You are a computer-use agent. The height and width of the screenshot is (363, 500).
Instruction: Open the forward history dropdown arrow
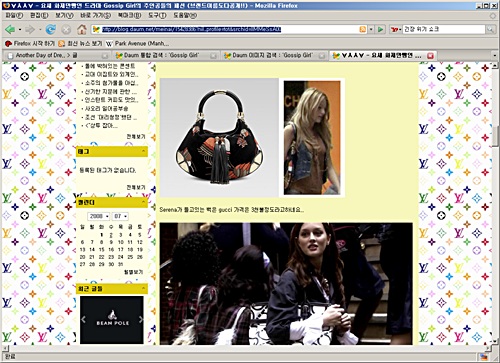click(x=40, y=30)
